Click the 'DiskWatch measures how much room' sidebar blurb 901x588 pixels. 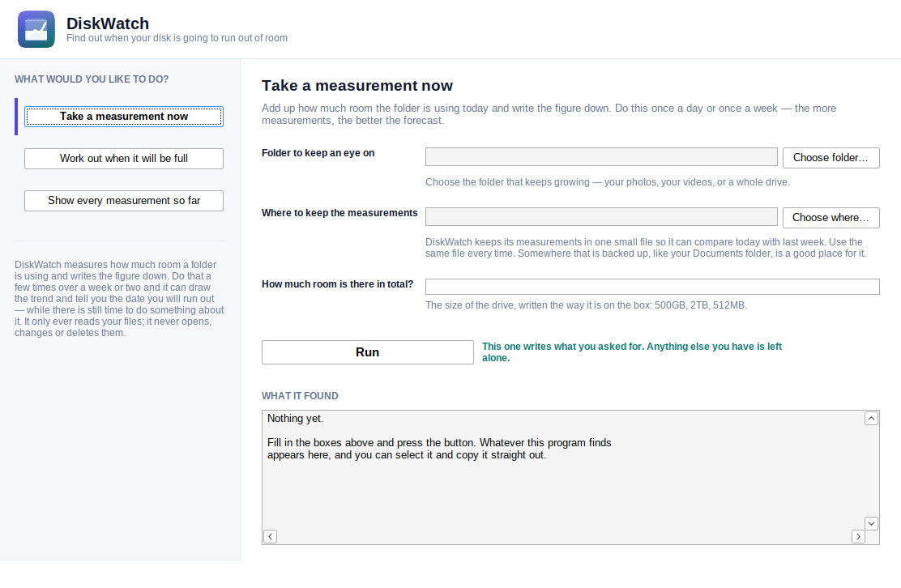click(120, 299)
